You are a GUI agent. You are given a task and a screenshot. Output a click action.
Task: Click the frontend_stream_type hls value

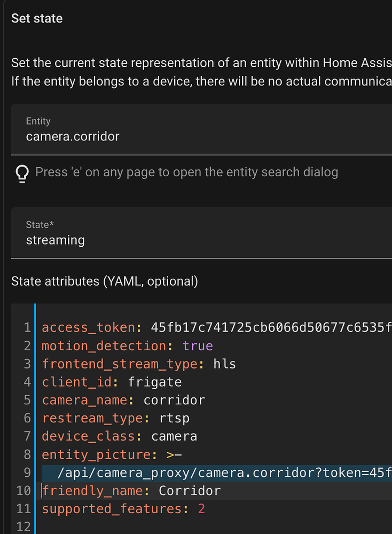coord(224,364)
